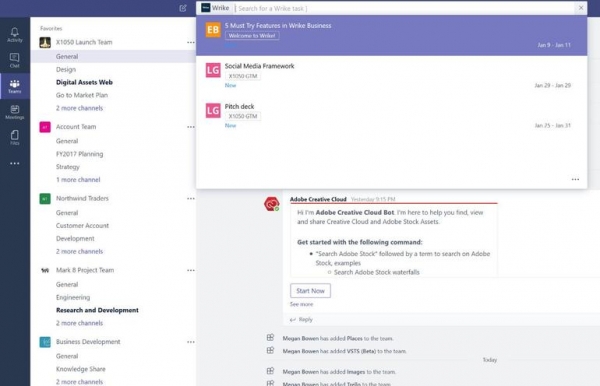This screenshot has width=600, height=386.
Task: Click the EB avatar on first Wrike task
Action: [x=213, y=30]
